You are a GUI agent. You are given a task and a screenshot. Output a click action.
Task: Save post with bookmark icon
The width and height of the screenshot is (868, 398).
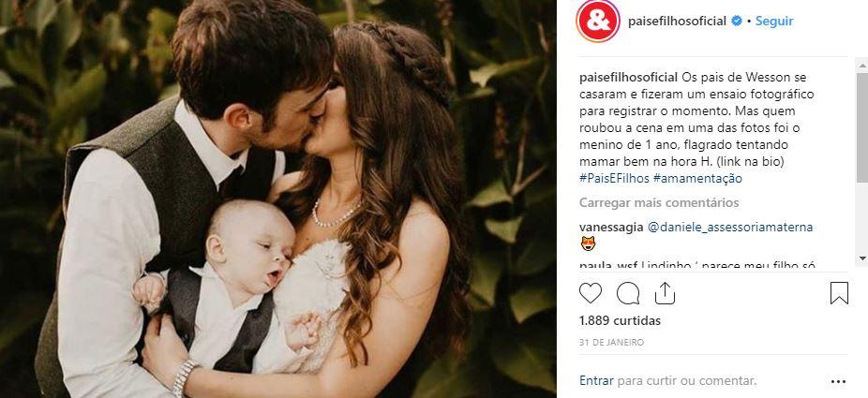[x=839, y=293]
